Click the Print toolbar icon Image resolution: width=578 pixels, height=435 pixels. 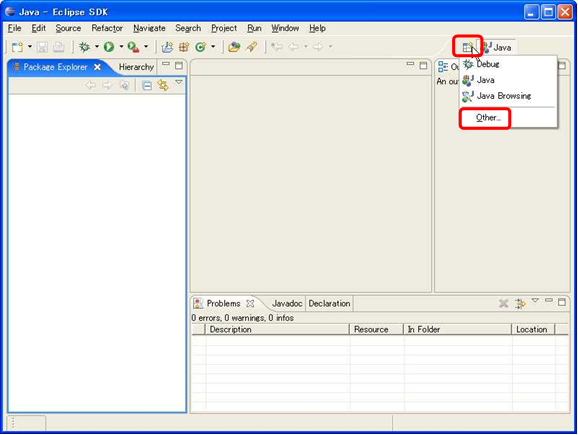59,47
